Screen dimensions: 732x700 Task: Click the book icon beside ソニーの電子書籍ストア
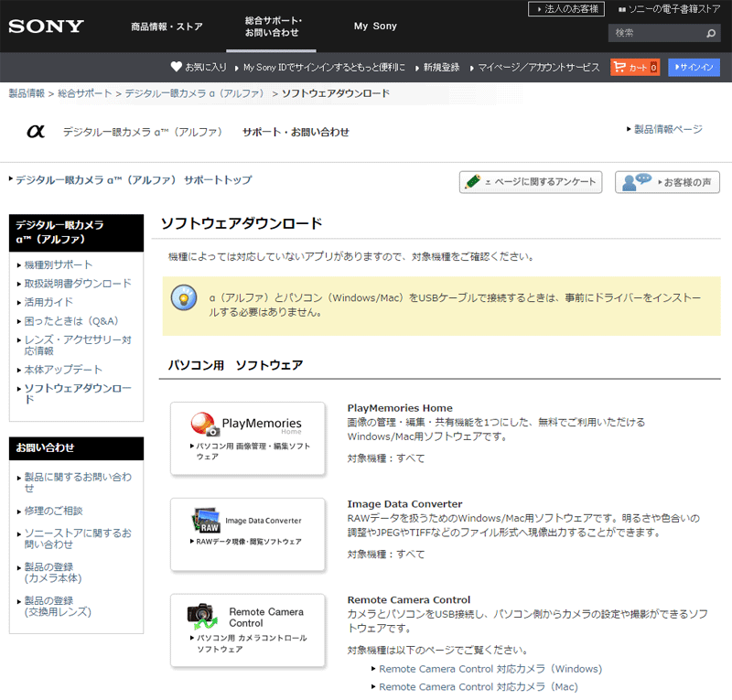(622, 9)
